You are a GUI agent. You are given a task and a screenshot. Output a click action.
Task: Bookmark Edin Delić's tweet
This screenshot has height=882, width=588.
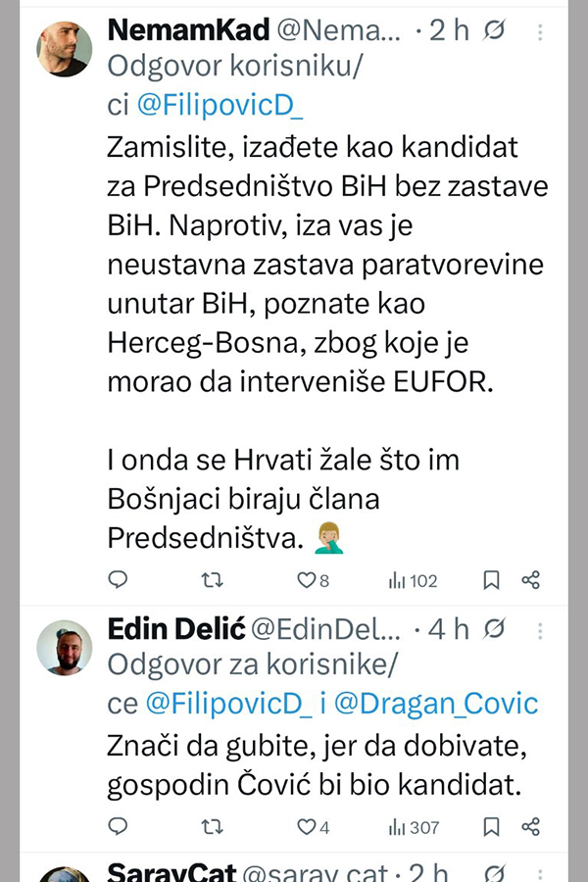(x=491, y=827)
